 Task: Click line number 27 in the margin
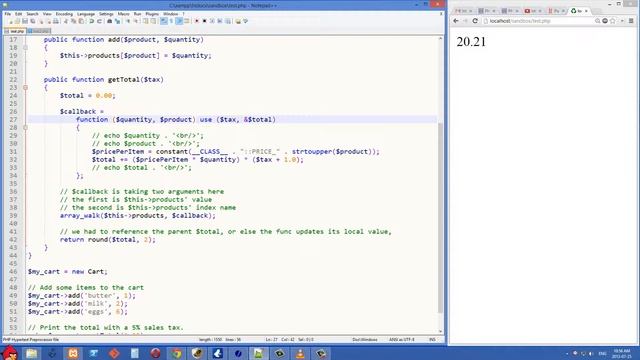tap(13, 120)
